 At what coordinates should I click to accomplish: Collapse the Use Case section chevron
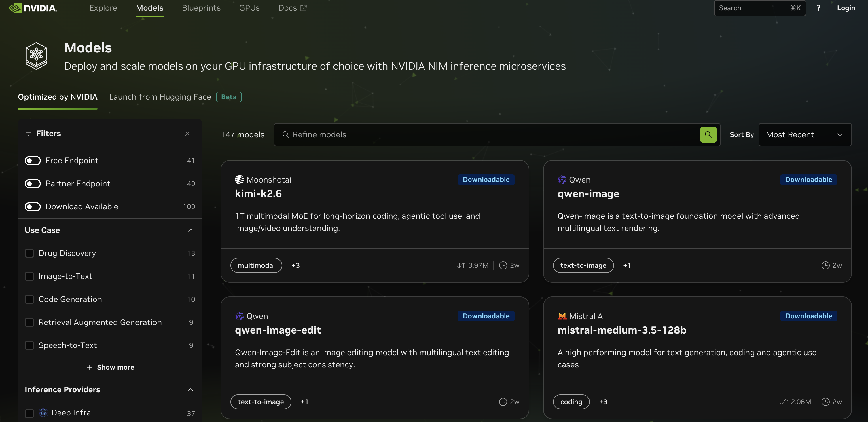[191, 230]
